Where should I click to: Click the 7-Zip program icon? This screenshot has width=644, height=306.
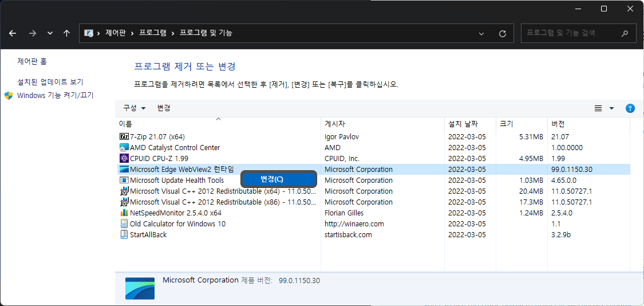pyautogui.click(x=124, y=136)
